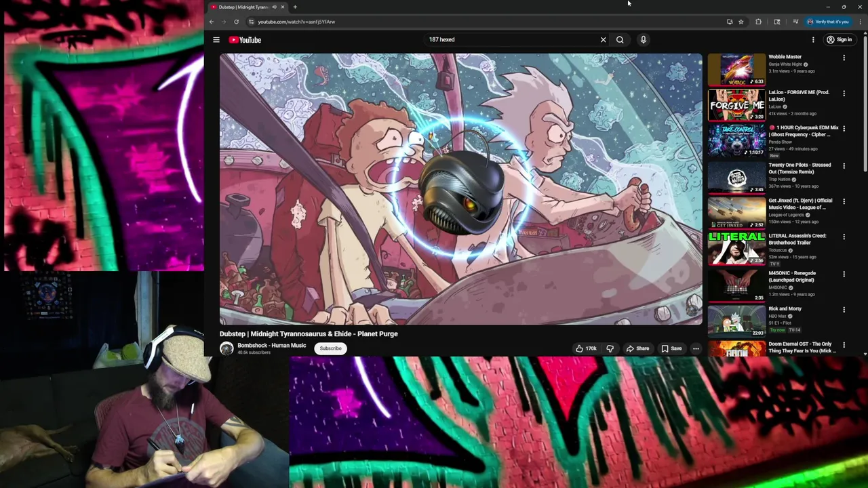Image resolution: width=868 pixels, height=488 pixels.
Task: Open options menu for 'Rick and Morty'
Action: pyautogui.click(x=844, y=310)
